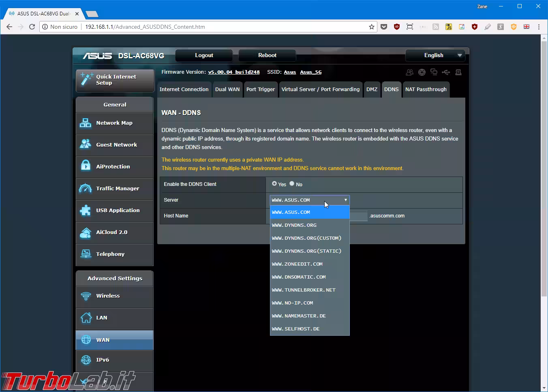Image resolution: width=548 pixels, height=392 pixels.
Task: Click the AiCloud 2.0 cloud icon
Action: [86, 232]
